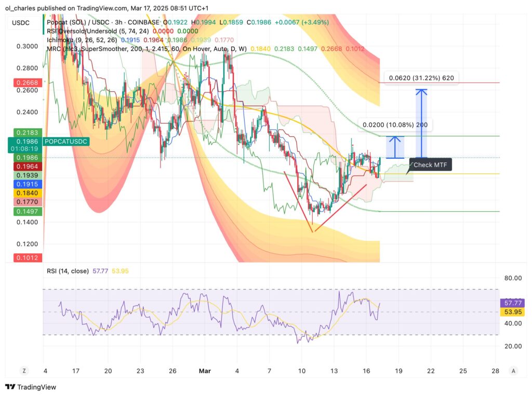This screenshot has height=396, width=532.
Task: Click the Mar label on time axis
Action: tap(205, 371)
